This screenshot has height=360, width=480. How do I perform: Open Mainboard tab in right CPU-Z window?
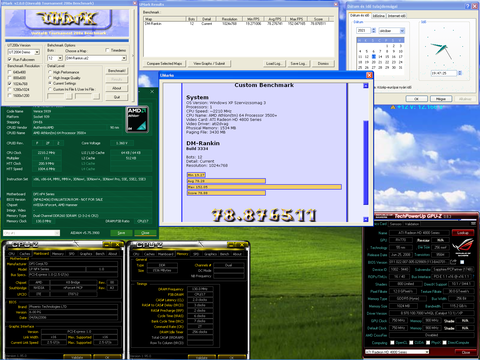167,254
